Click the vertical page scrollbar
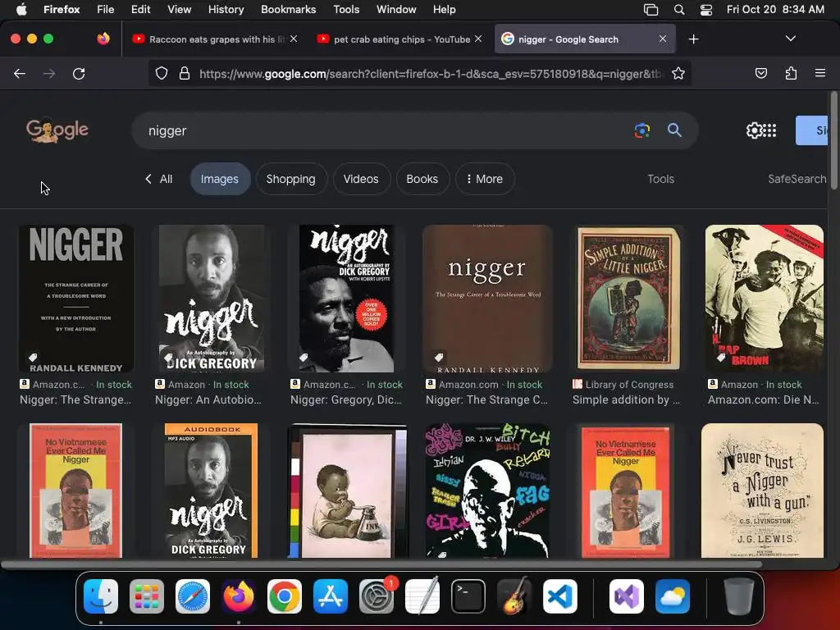Viewport: 840px width, 630px height. 833,140
